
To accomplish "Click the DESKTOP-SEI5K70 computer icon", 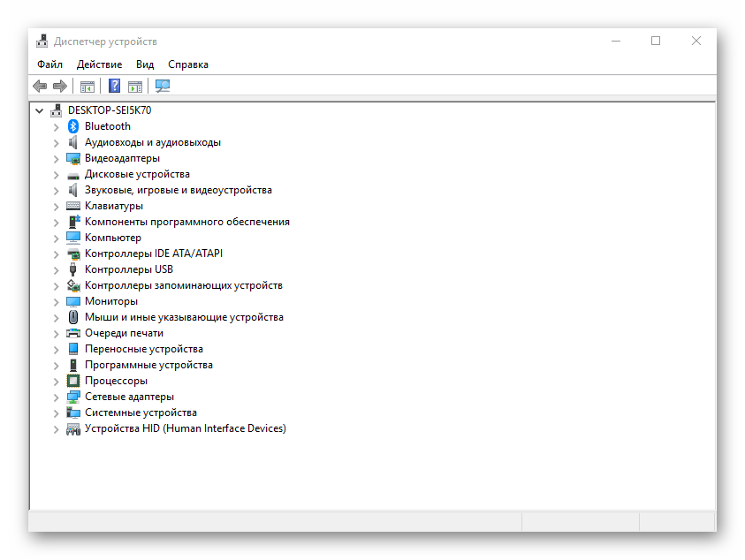I will pos(56,110).
